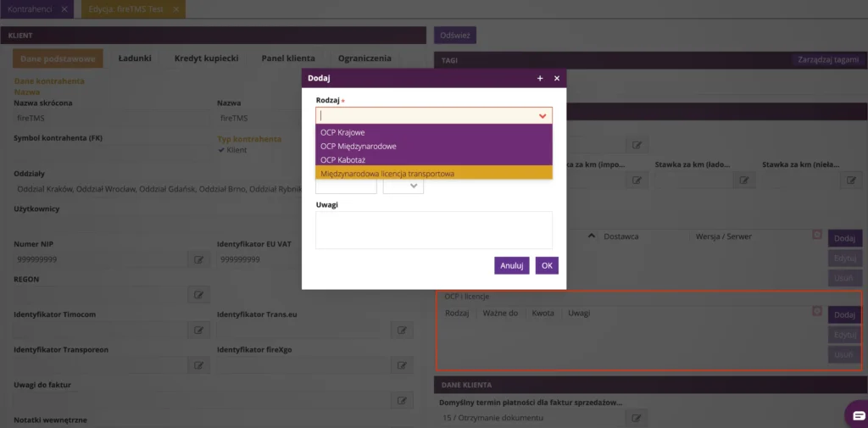The height and width of the screenshot is (428, 868).
Task: Click red settings icon in OCP i licencje table
Action: pos(816,311)
